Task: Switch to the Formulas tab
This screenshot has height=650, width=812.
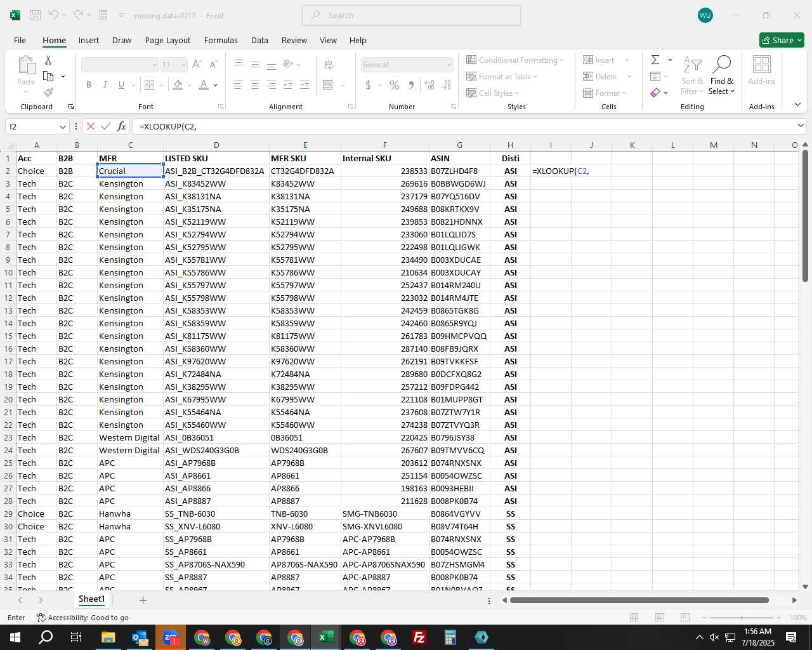Action: click(x=221, y=40)
